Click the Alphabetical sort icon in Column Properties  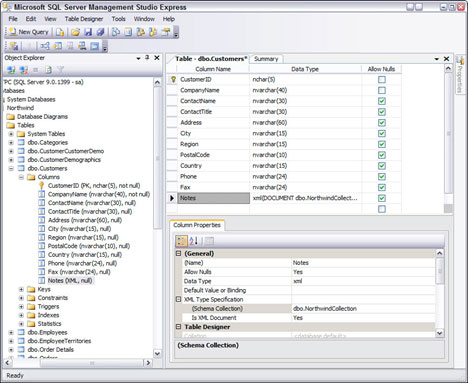[x=194, y=241]
